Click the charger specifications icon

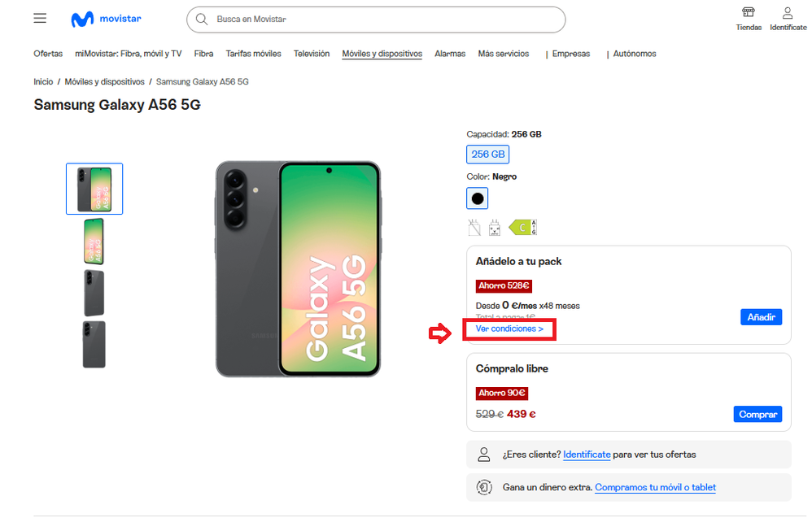pyautogui.click(x=494, y=228)
